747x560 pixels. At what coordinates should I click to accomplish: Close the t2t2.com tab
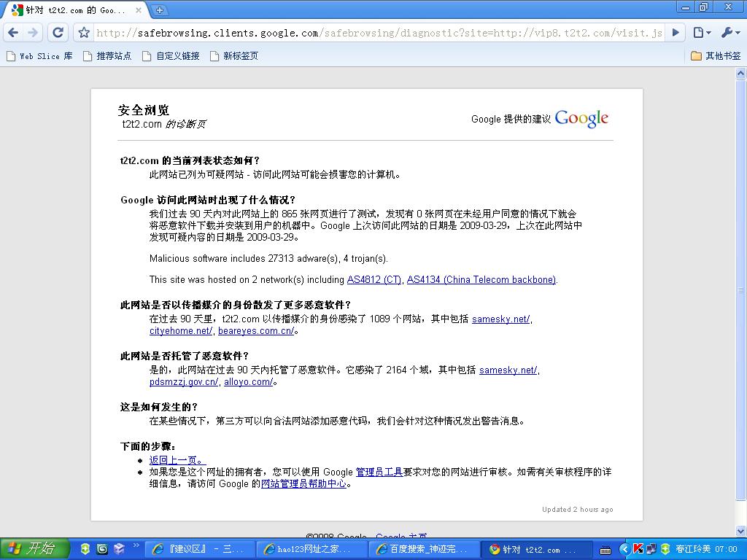(x=139, y=10)
